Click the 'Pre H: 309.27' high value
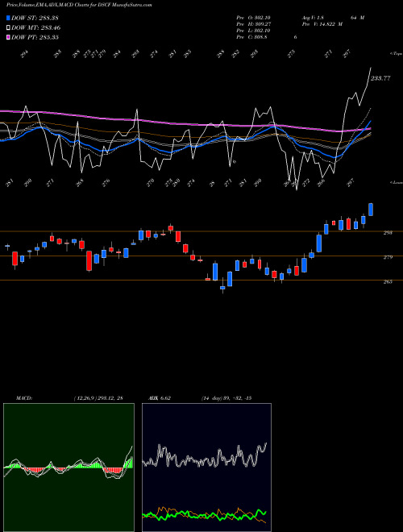Image resolution: width=403 pixels, height=532 pixels. 253,24
